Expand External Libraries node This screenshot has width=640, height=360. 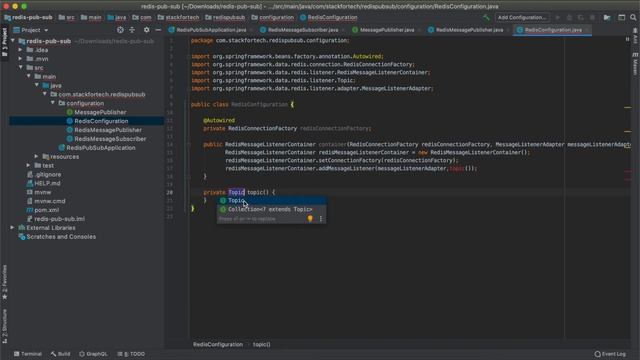(12, 228)
